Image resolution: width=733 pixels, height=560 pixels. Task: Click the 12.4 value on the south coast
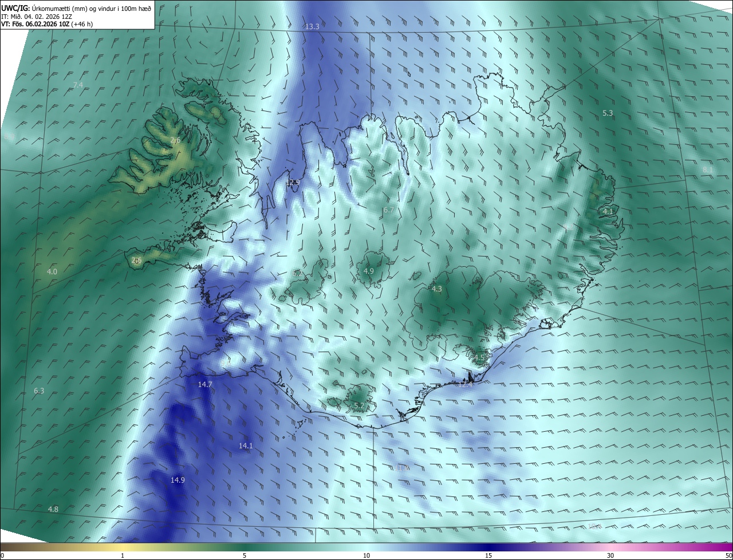tap(465, 384)
